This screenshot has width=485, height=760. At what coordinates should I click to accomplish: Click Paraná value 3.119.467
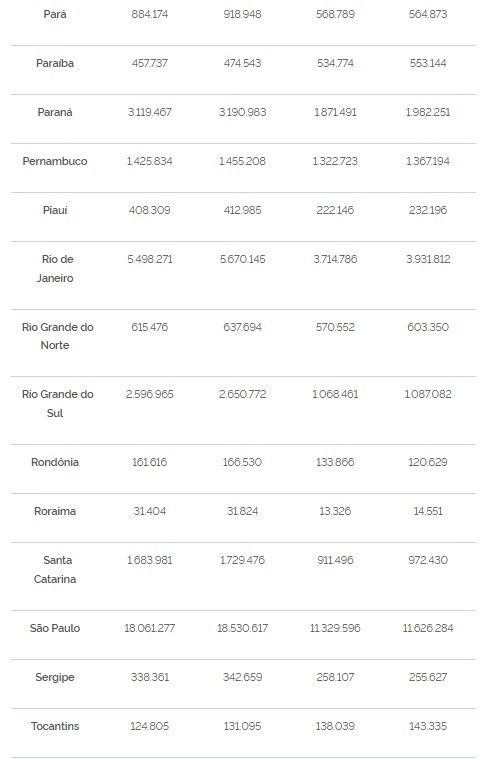(x=150, y=112)
